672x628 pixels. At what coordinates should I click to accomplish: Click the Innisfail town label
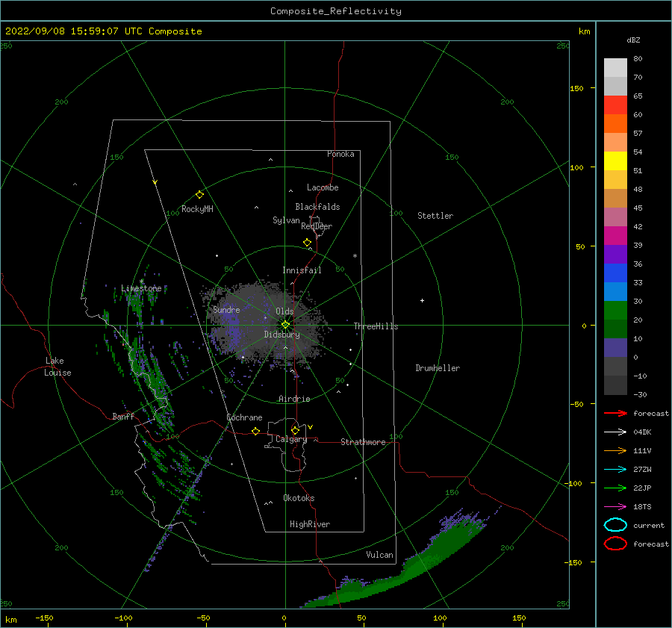tap(302, 270)
